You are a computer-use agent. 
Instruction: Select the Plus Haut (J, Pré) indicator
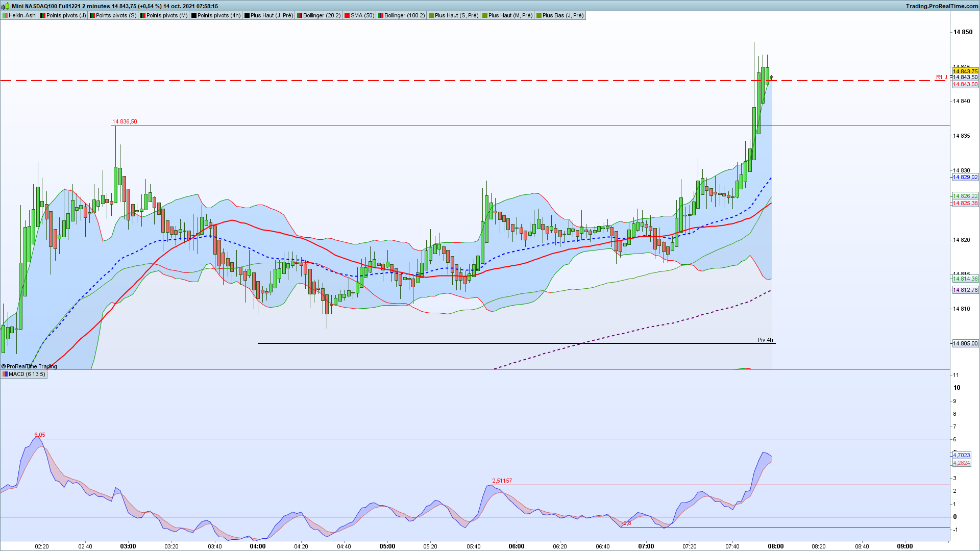tap(268, 15)
